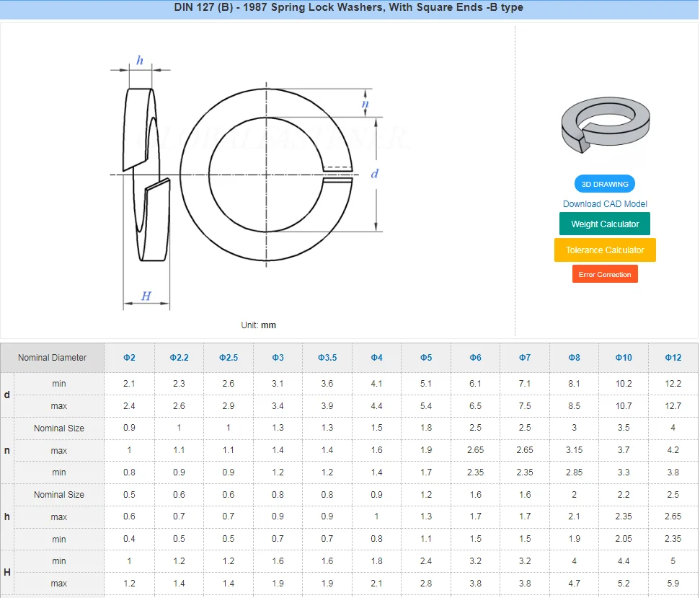This screenshot has width=700, height=598.
Task: Select the Φ8 size header
Action: click(574, 358)
